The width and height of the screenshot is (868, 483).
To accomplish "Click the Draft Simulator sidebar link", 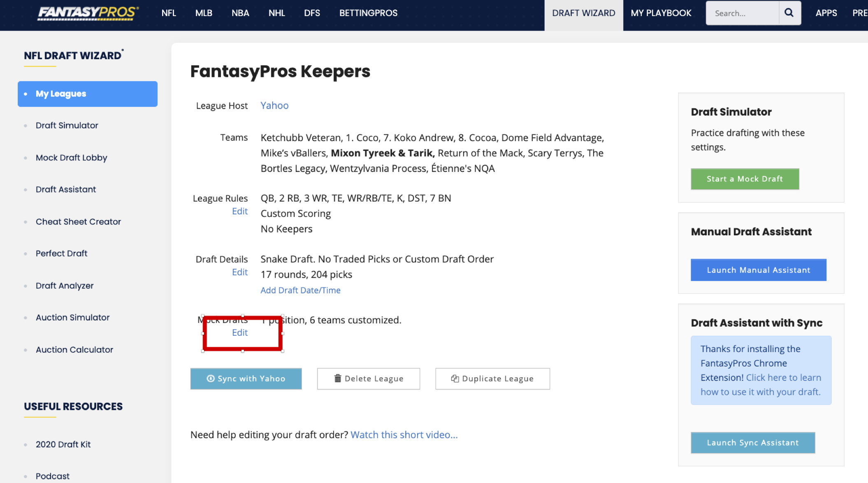I will click(67, 125).
